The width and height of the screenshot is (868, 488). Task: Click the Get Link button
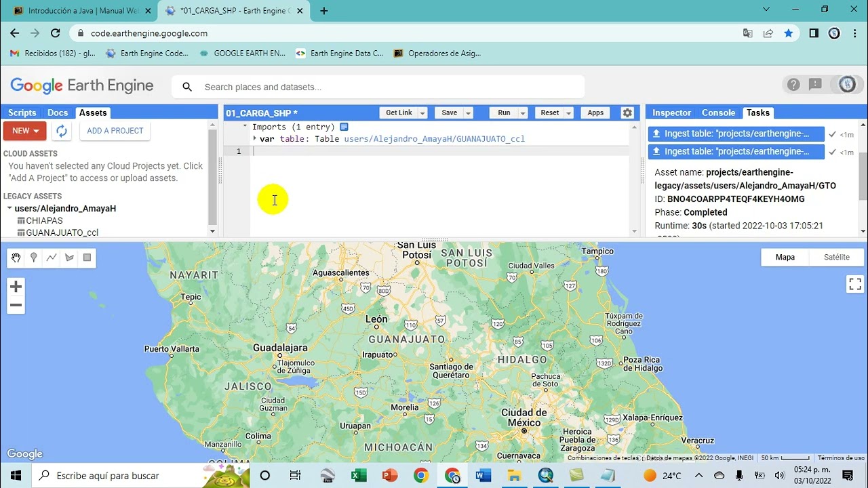pyautogui.click(x=399, y=113)
